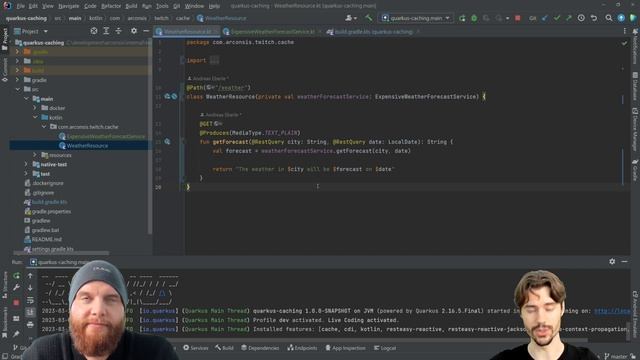The height and width of the screenshot is (360, 640).
Task: Click the red stop icon in Run tool window
Action: pos(16,303)
